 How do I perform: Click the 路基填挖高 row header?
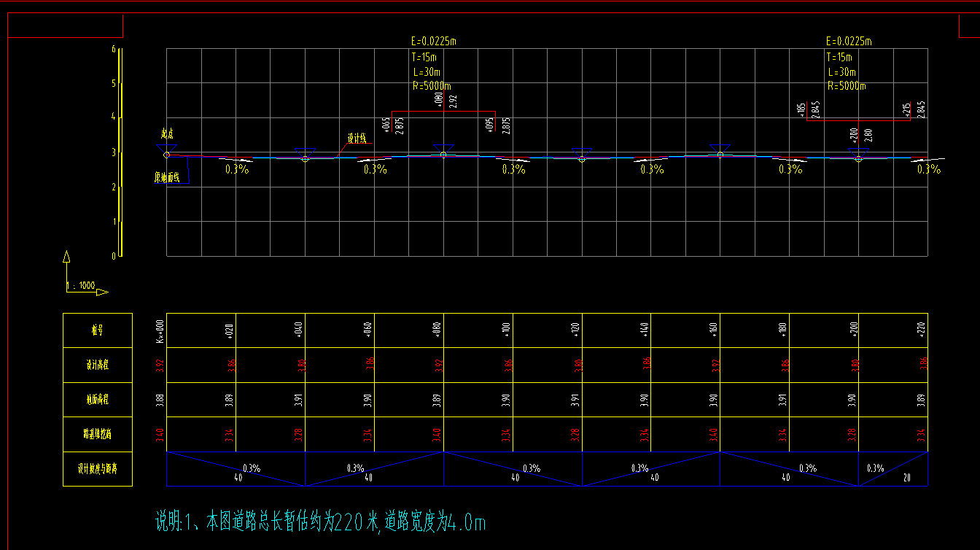tap(98, 435)
